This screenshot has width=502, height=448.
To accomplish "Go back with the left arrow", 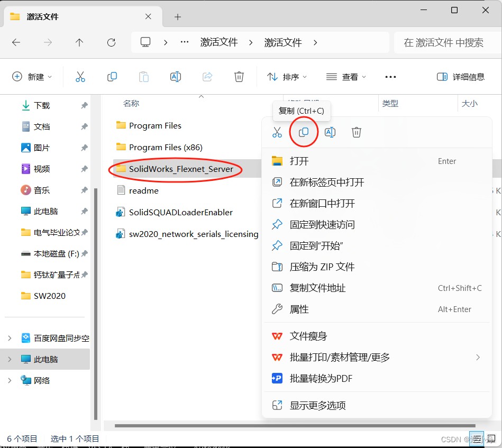I will [16, 42].
